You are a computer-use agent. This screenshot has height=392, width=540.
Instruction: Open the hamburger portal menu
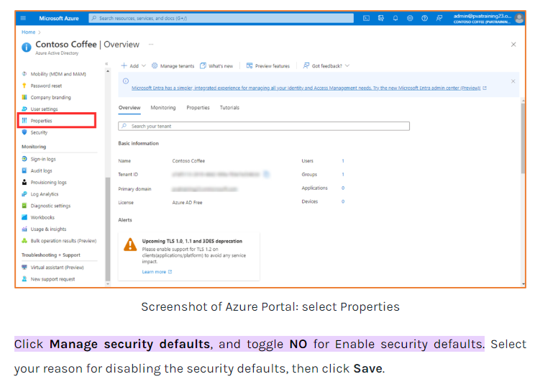click(24, 18)
